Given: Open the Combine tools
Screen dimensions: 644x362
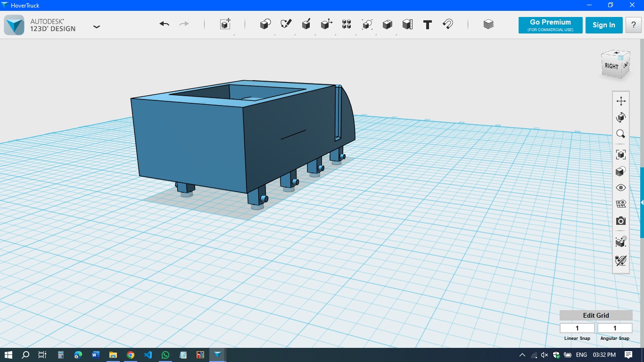Looking at the screenshot, I should pos(388,24).
